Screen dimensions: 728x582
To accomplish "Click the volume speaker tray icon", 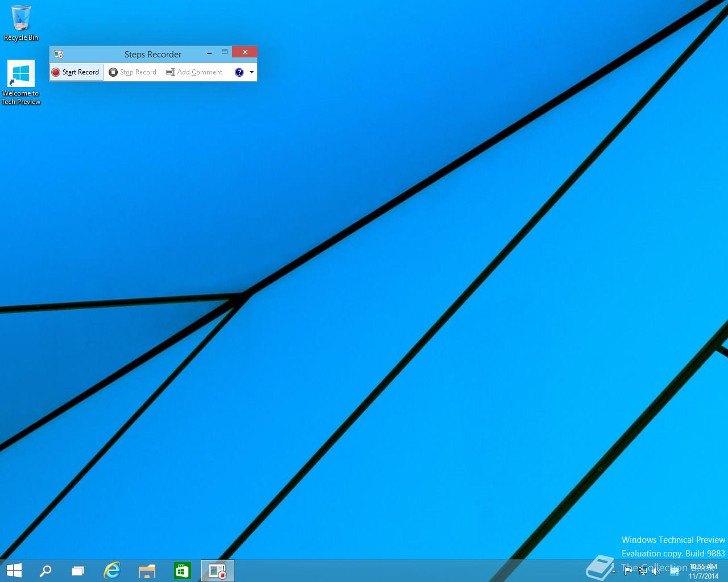I will click(x=656, y=571).
